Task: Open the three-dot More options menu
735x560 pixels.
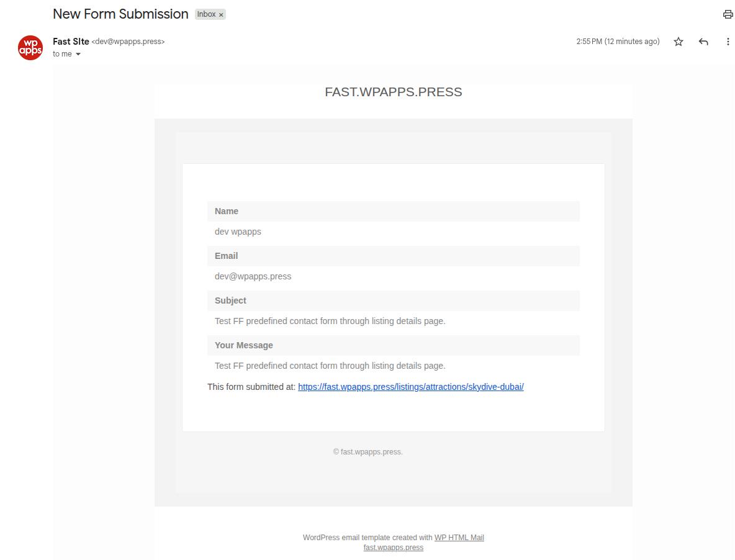Action: [728, 42]
